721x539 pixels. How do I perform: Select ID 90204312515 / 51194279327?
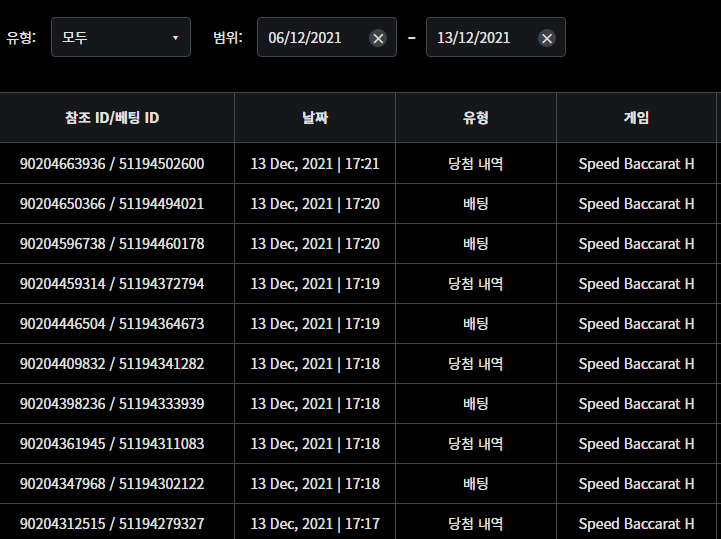pos(112,524)
